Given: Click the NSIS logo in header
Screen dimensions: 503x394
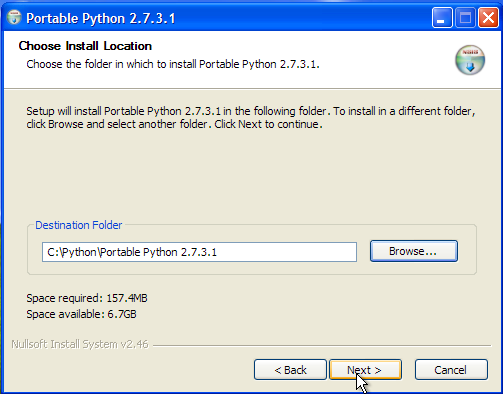Looking at the screenshot, I should pyautogui.click(x=470, y=60).
